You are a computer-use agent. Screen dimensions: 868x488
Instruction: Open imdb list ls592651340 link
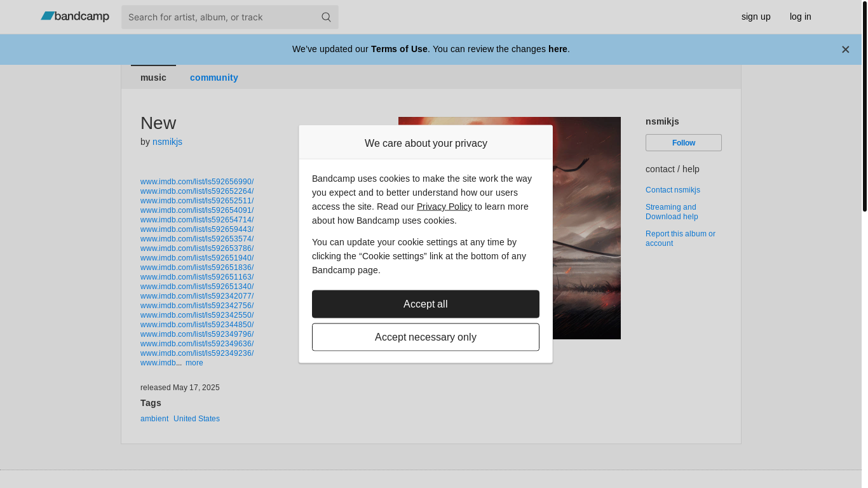[197, 287]
